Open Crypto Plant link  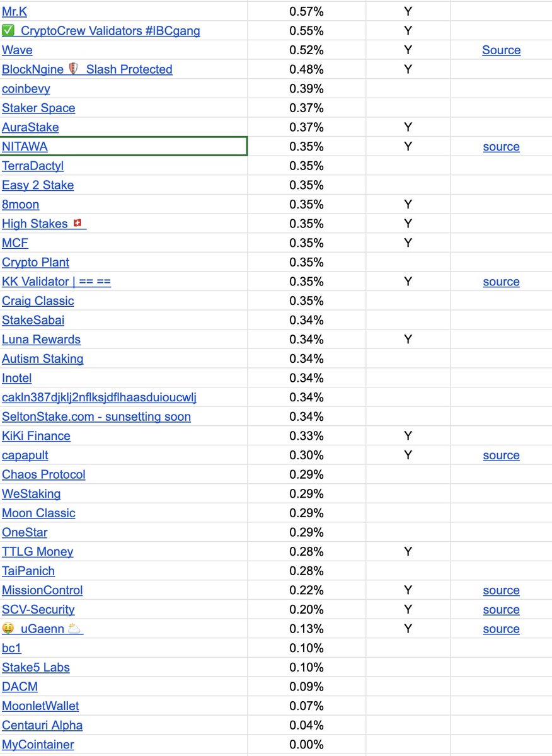coord(35,262)
